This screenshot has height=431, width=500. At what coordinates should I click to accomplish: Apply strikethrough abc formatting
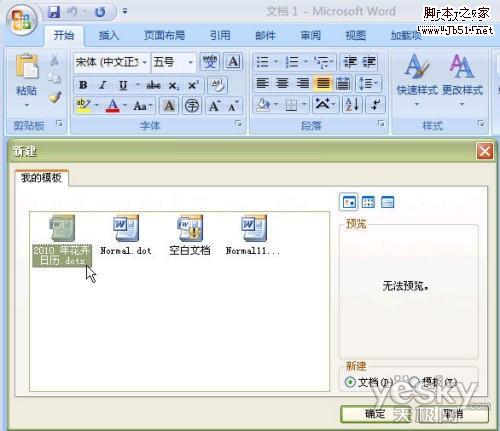[x=153, y=85]
